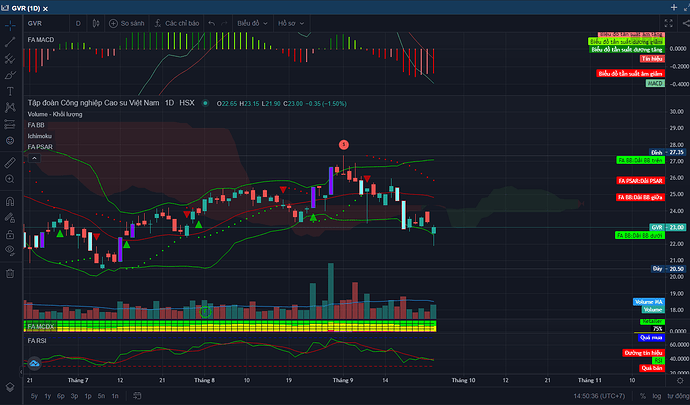Click the GVR symbol search field
The height and width of the screenshot is (405, 690).
pyautogui.click(x=45, y=21)
